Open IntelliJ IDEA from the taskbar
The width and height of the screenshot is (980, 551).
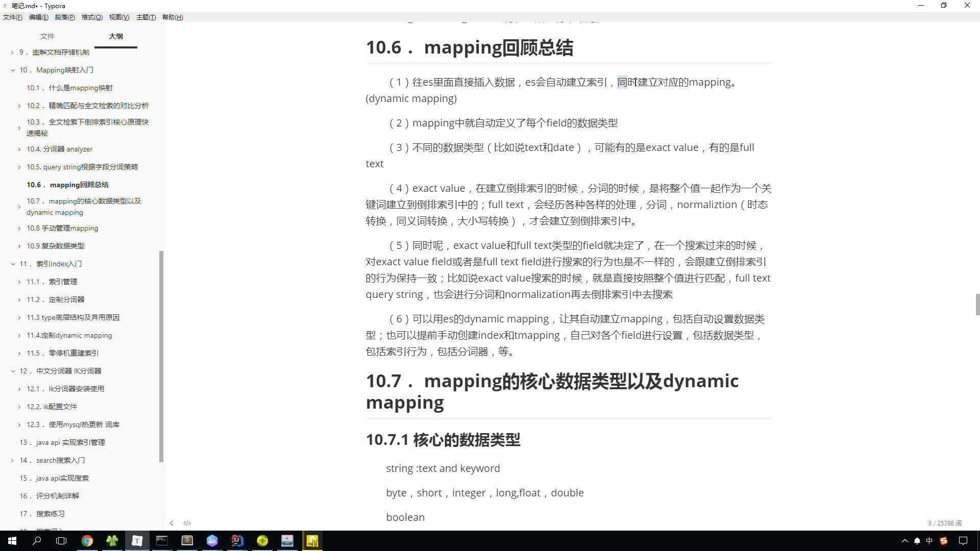(236, 541)
